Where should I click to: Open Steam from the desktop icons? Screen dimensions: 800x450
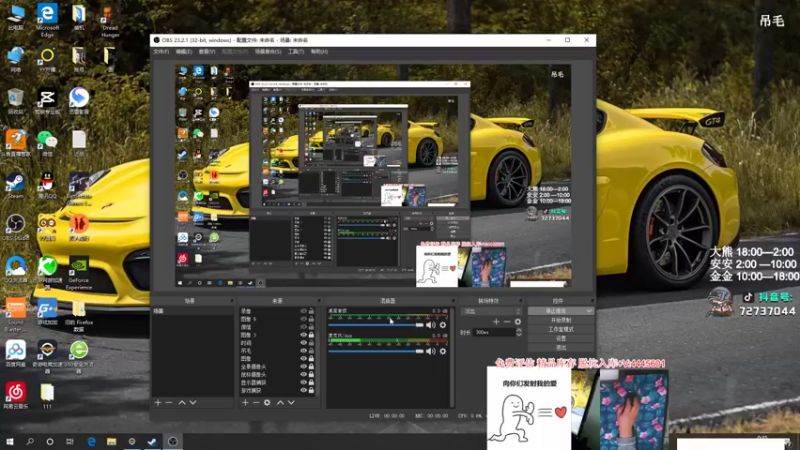[15, 182]
